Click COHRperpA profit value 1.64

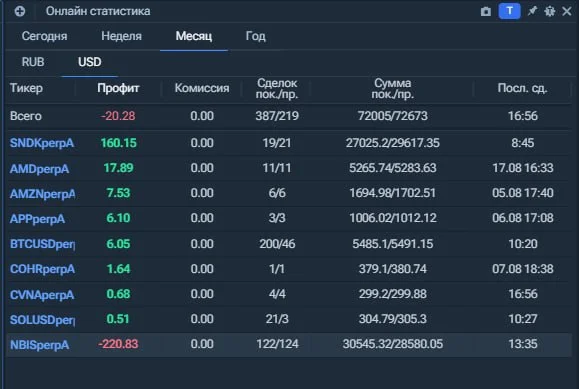tap(119, 269)
